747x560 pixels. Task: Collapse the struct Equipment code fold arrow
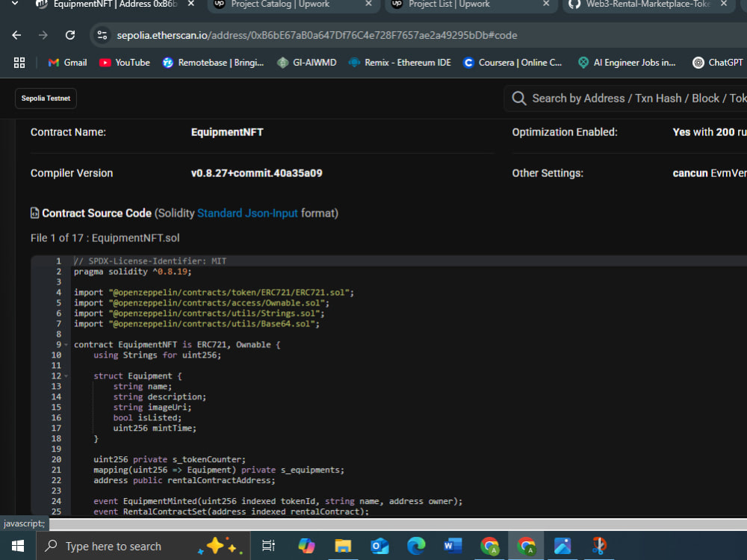pyautogui.click(x=66, y=376)
